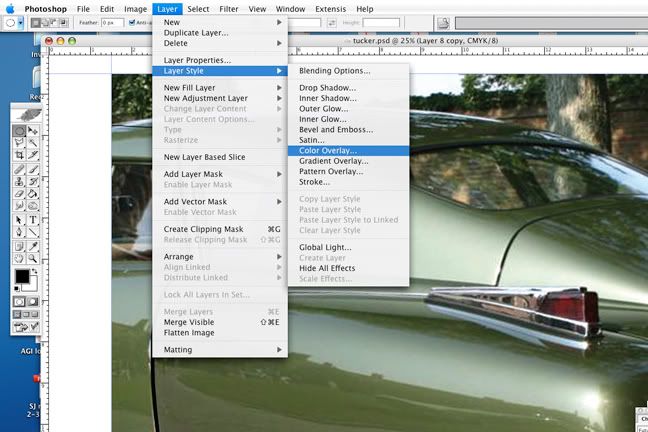Screen dimensions: 648x432
Task: Select the Pen tool
Action: point(19,232)
